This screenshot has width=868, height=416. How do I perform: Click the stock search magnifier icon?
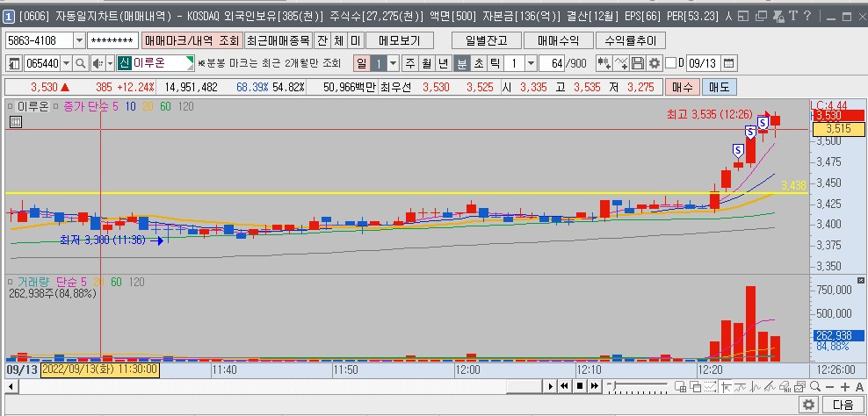coord(81,63)
